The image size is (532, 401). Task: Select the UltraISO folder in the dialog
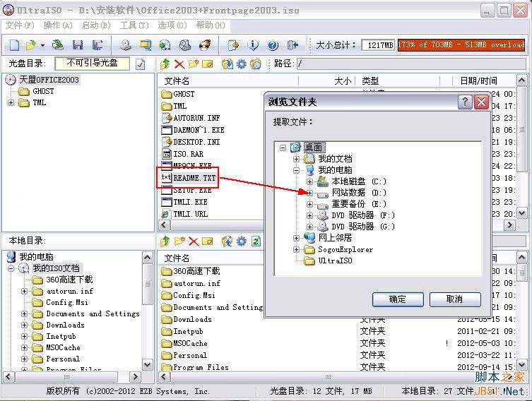click(335, 261)
